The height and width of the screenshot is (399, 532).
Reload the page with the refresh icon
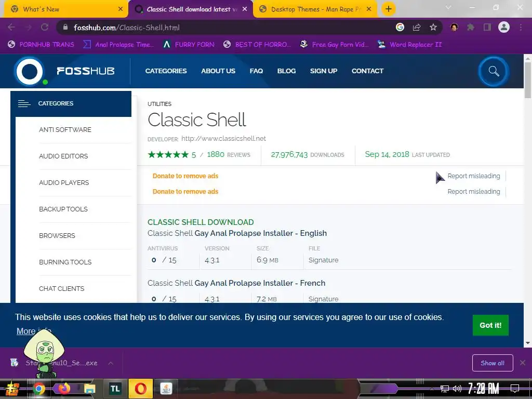[45, 28]
